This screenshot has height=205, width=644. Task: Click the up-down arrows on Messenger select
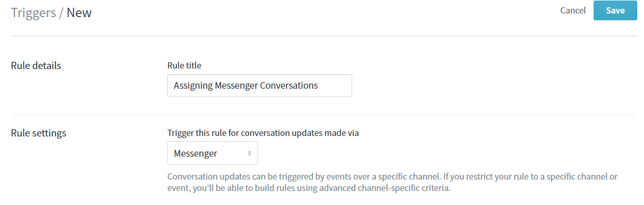pos(249,153)
